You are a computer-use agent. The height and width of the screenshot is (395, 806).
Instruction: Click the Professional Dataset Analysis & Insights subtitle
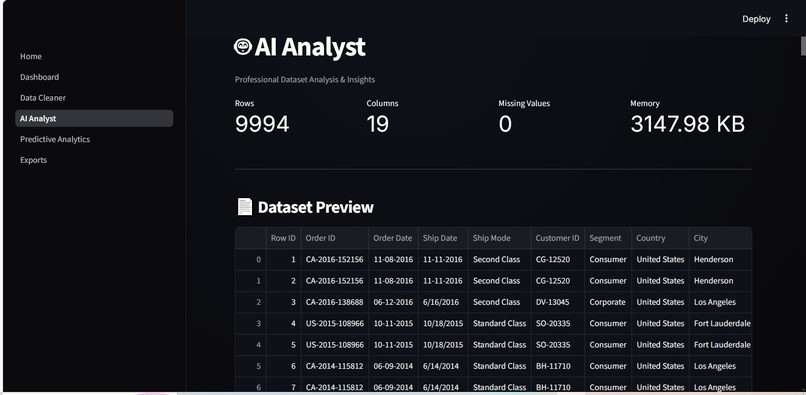pyautogui.click(x=305, y=80)
